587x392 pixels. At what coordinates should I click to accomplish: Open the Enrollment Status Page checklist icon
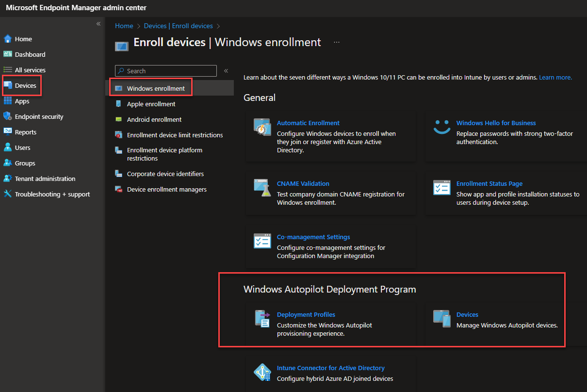[441, 188]
